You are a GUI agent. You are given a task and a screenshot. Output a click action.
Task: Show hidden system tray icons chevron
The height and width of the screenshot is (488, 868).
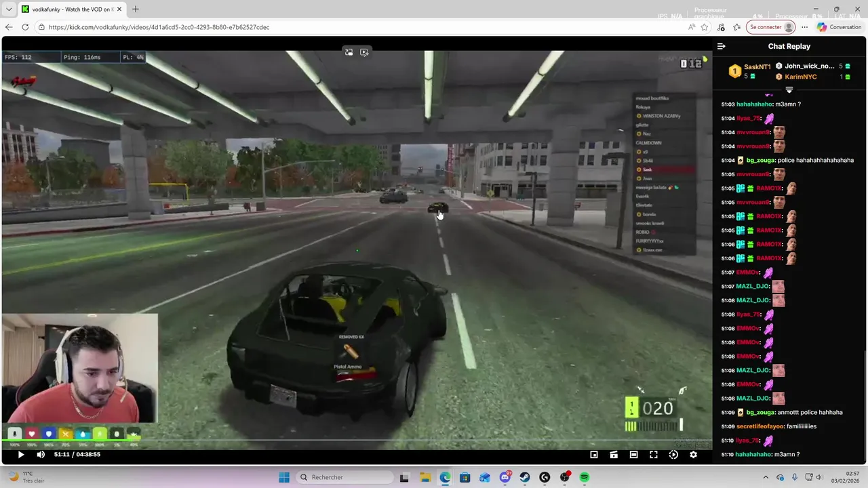(x=766, y=477)
